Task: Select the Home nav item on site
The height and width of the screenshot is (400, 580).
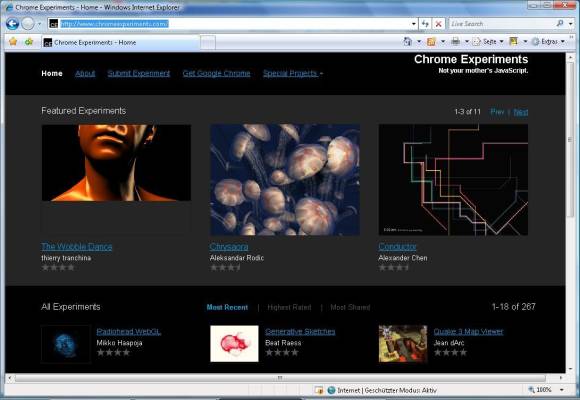Action: [x=52, y=73]
